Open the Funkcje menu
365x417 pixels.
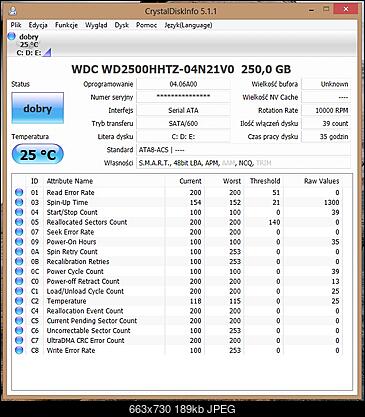(x=66, y=25)
